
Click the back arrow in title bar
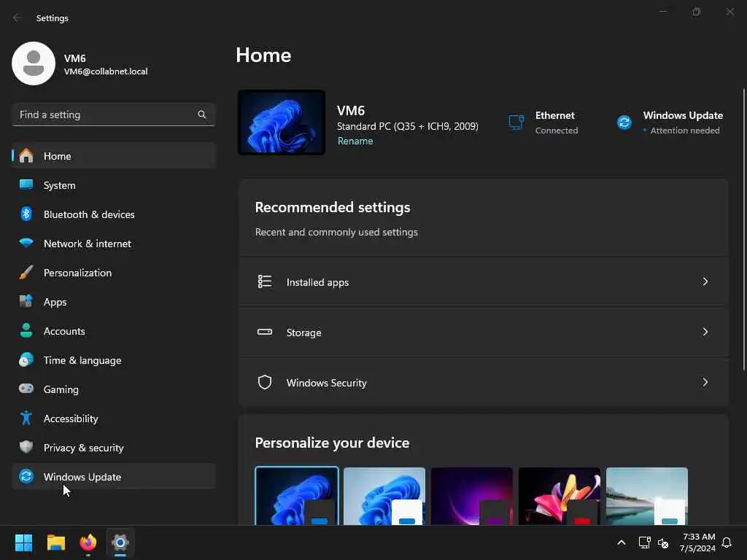click(18, 17)
